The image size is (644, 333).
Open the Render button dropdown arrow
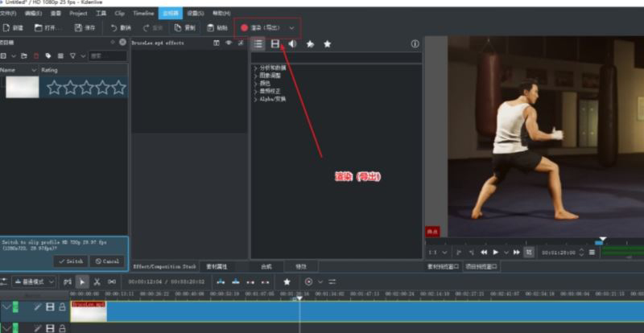(x=291, y=28)
